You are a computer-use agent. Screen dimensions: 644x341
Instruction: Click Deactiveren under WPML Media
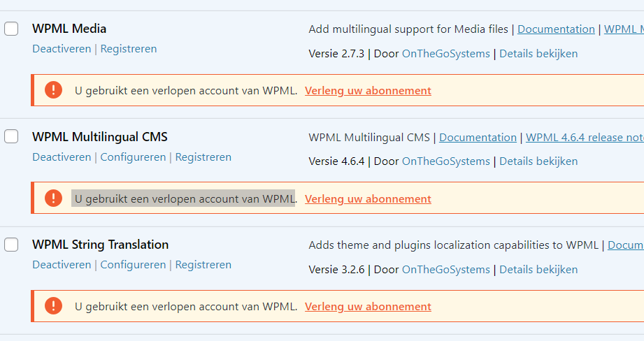62,49
